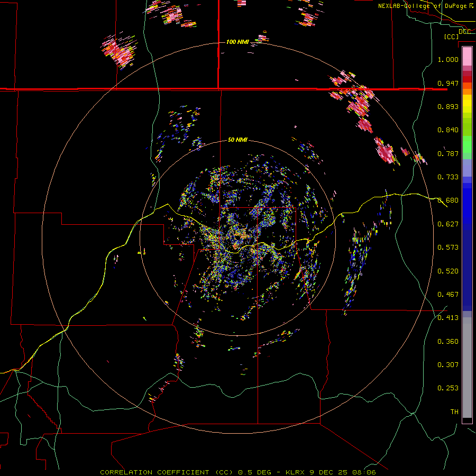The image size is (476, 476).
Task: Click the 0.680 scale value
Action: click(448, 200)
